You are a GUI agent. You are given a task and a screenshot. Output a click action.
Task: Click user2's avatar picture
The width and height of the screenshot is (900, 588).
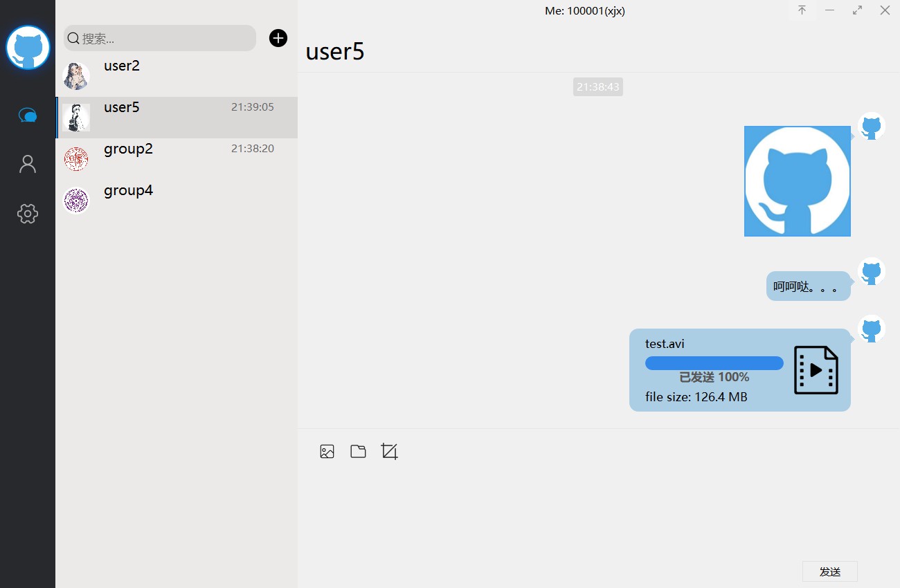click(x=76, y=76)
